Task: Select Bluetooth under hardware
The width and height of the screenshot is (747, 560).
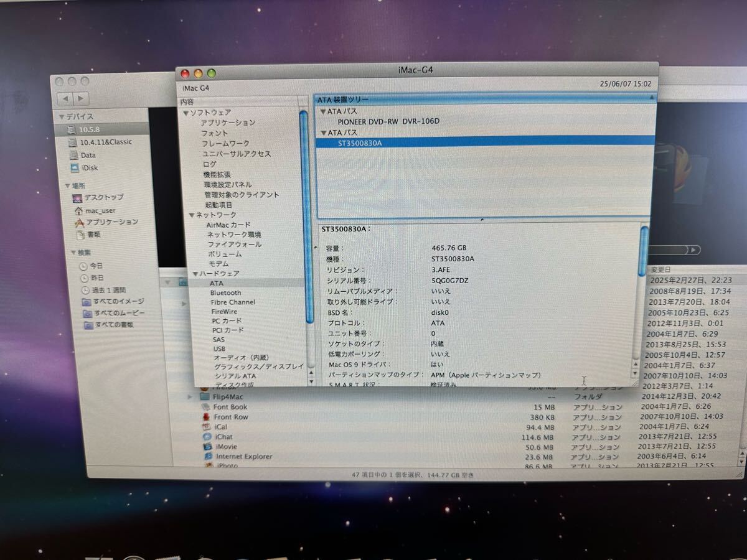Action: [226, 292]
